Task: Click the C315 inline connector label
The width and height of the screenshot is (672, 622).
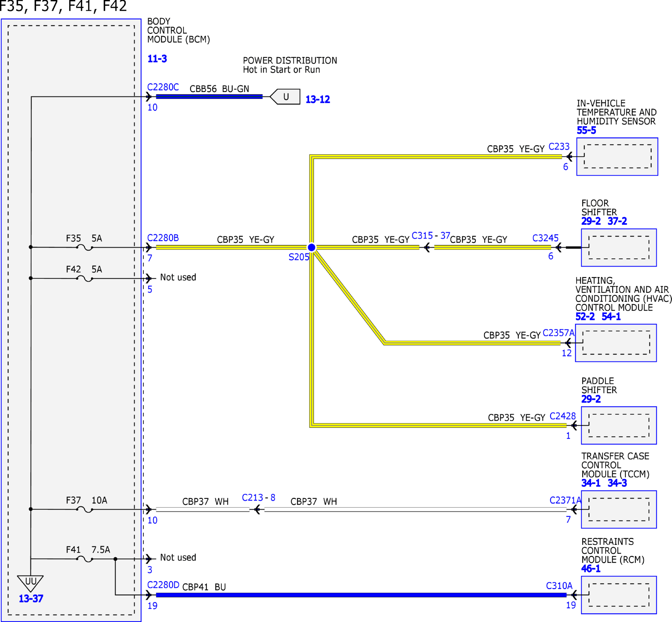Action: click(x=422, y=236)
